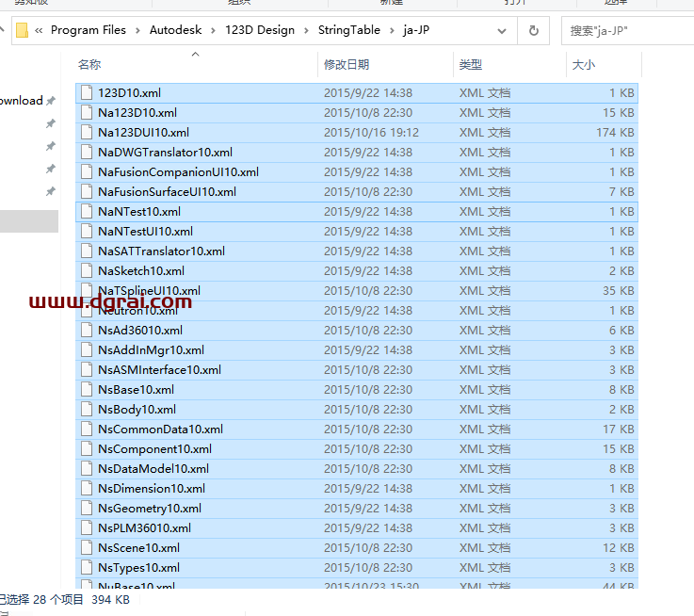The height and width of the screenshot is (616, 694).
Task: Click file icon of NsASMInterface10.xml
Action: [87, 370]
